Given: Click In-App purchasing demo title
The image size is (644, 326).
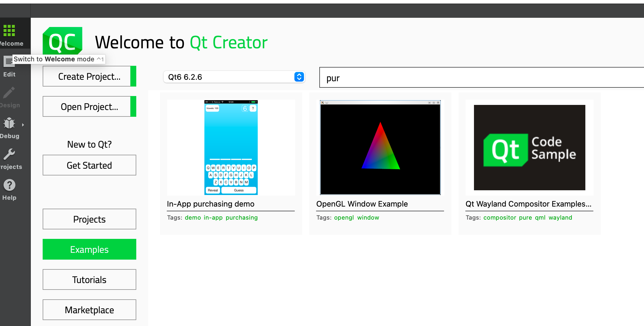Looking at the screenshot, I should point(211,204).
